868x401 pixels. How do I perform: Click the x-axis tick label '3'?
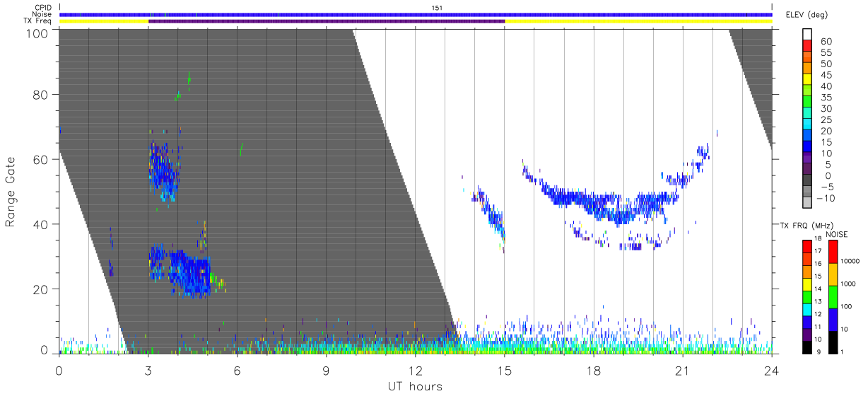(148, 370)
